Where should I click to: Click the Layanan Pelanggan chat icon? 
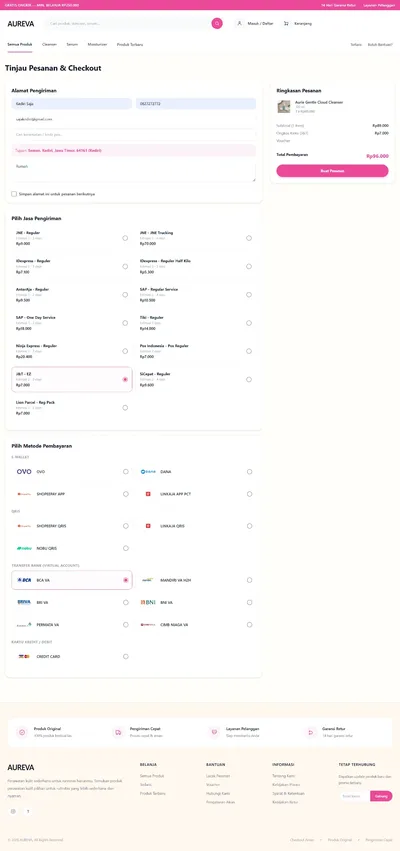point(214,732)
